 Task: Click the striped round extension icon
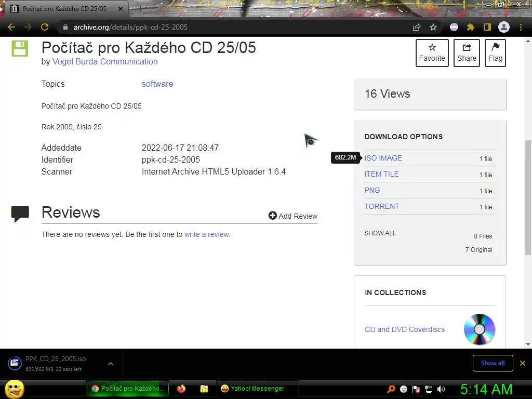pyautogui.click(x=454, y=27)
